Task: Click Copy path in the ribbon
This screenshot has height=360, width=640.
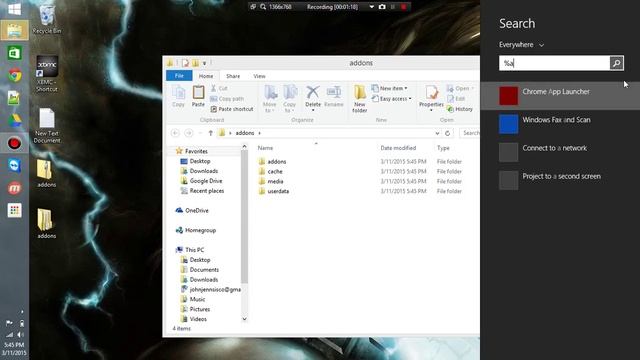Action: (227, 99)
